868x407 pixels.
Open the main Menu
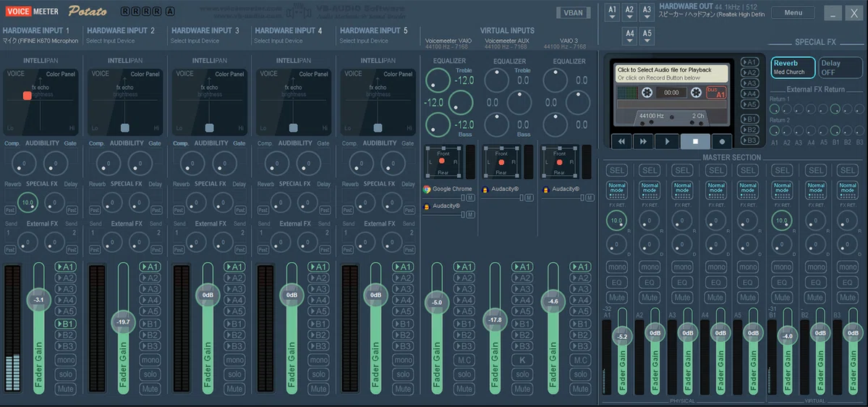click(x=793, y=12)
